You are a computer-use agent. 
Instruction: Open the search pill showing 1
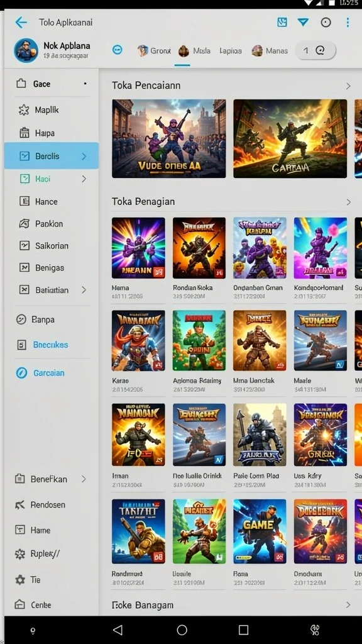315,50
